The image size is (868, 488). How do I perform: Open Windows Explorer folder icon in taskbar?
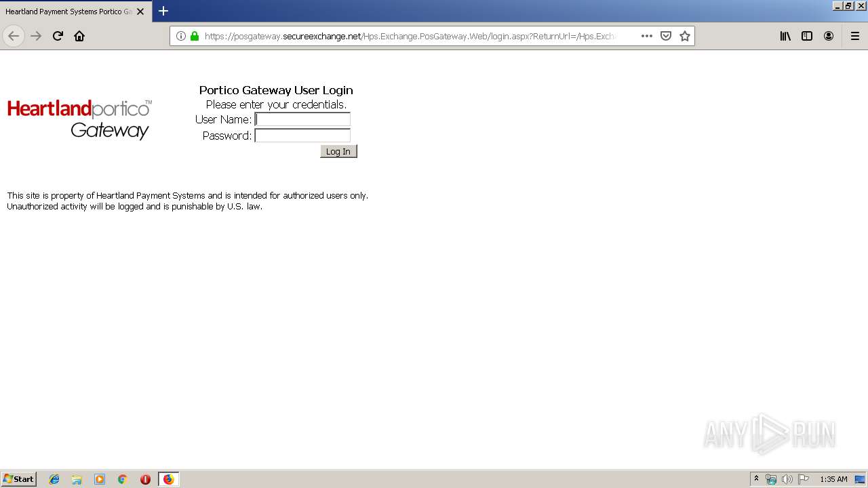77,479
